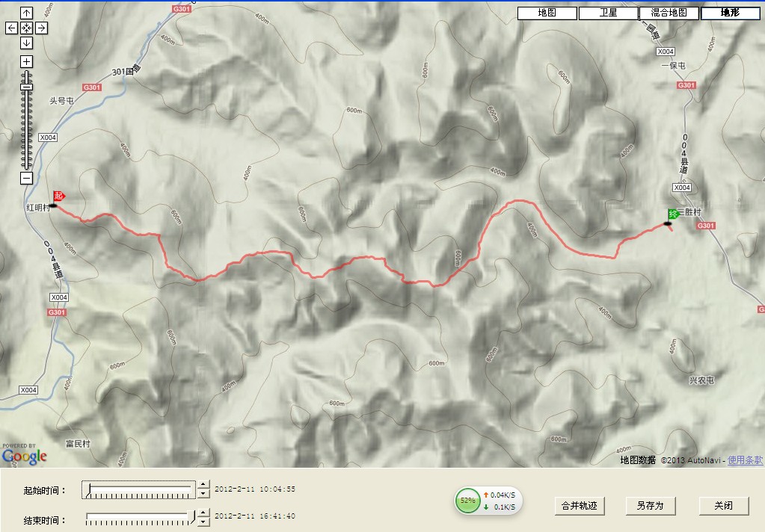This screenshot has height=532, width=765.
Task: Click the 另存为 save as button
Action: coord(650,506)
